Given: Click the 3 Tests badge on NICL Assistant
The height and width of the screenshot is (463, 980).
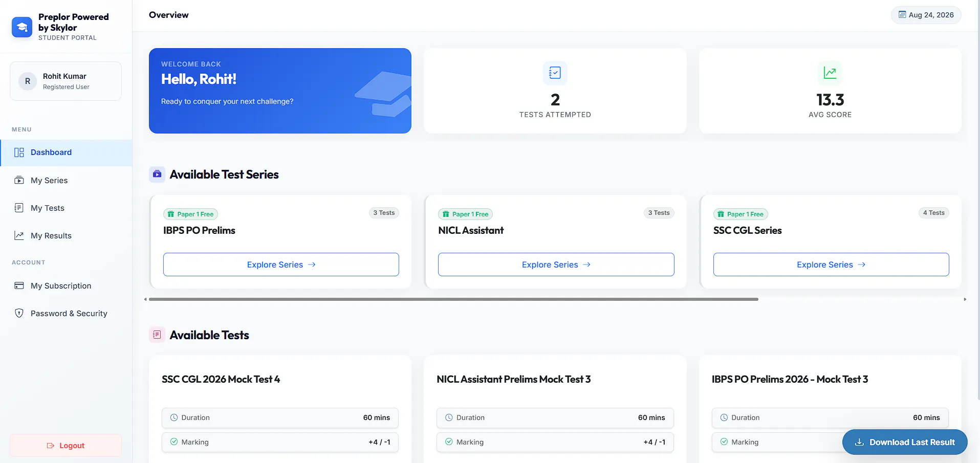Looking at the screenshot, I should (659, 213).
